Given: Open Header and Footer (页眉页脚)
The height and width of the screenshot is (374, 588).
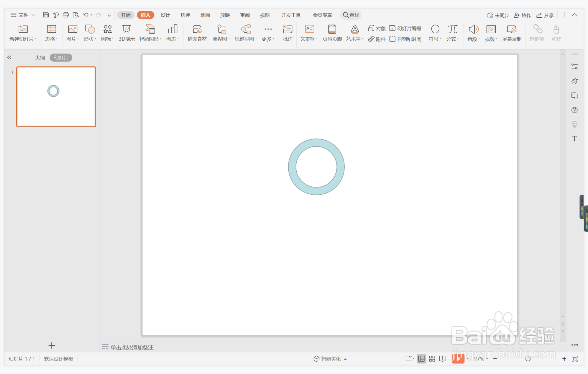Looking at the screenshot, I should coord(332,33).
